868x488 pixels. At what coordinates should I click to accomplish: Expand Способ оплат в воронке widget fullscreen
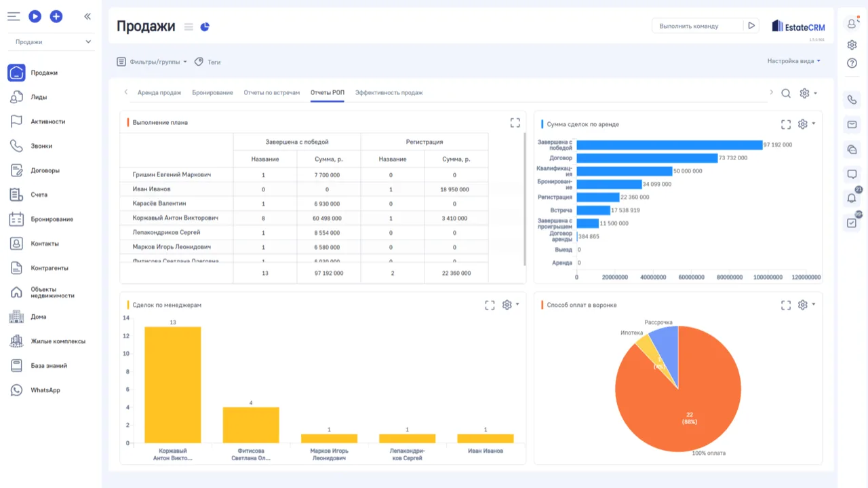tap(786, 305)
